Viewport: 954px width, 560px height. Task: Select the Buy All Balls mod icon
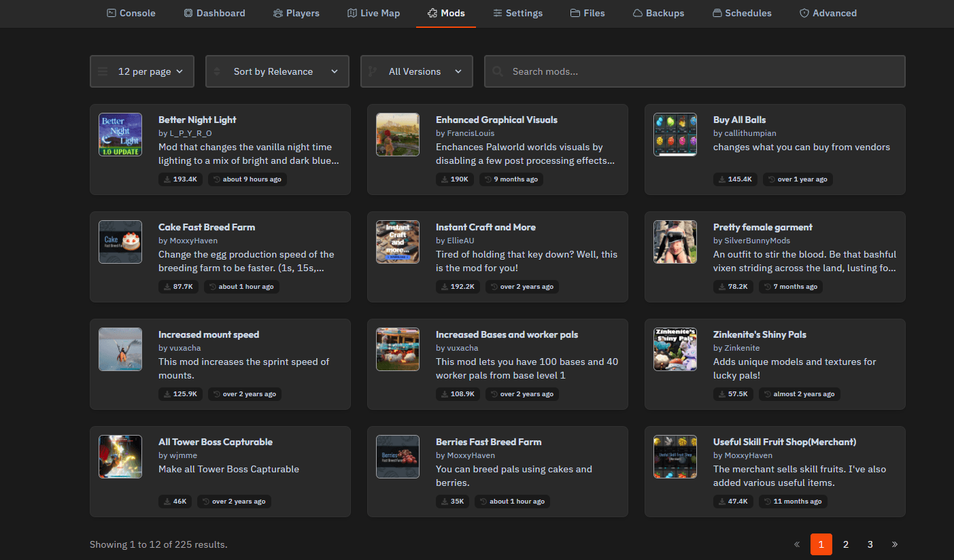pos(675,135)
